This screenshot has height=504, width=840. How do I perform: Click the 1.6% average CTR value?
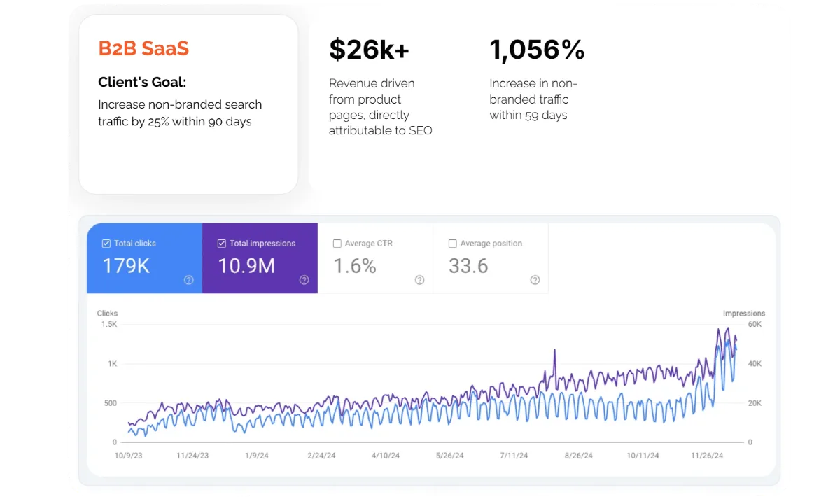pos(355,266)
